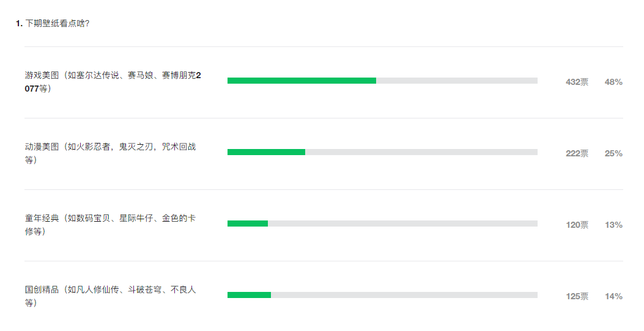Click the green 13% progress bar fill

[x=248, y=224]
